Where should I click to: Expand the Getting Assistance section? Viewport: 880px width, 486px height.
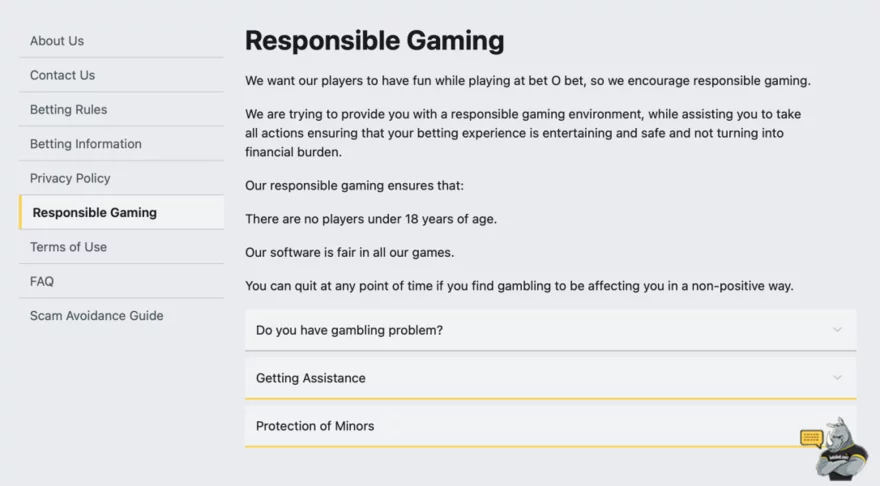point(311,378)
